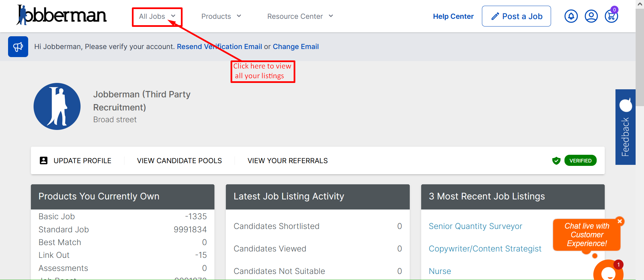Click Resend Verification Email link
This screenshot has height=280, width=644.
219,47
